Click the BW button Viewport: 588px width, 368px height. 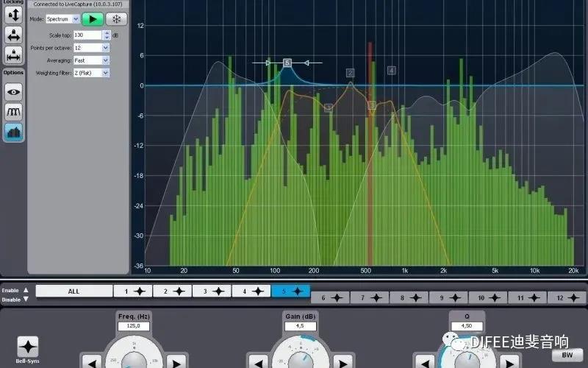point(567,355)
